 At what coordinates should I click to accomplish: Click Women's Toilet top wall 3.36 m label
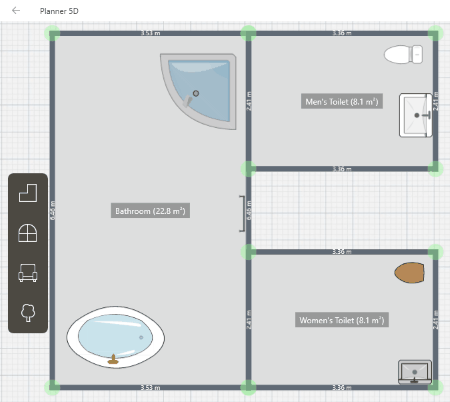[342, 252]
